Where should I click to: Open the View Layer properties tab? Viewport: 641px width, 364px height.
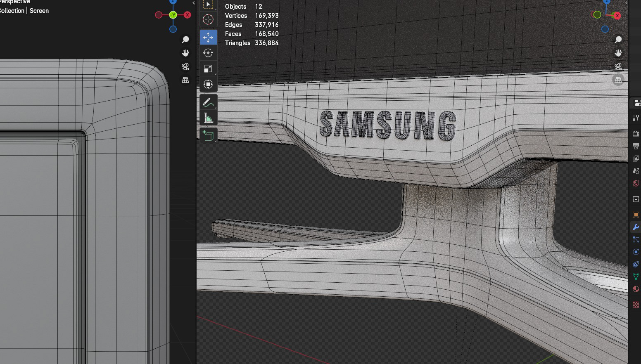636,158
